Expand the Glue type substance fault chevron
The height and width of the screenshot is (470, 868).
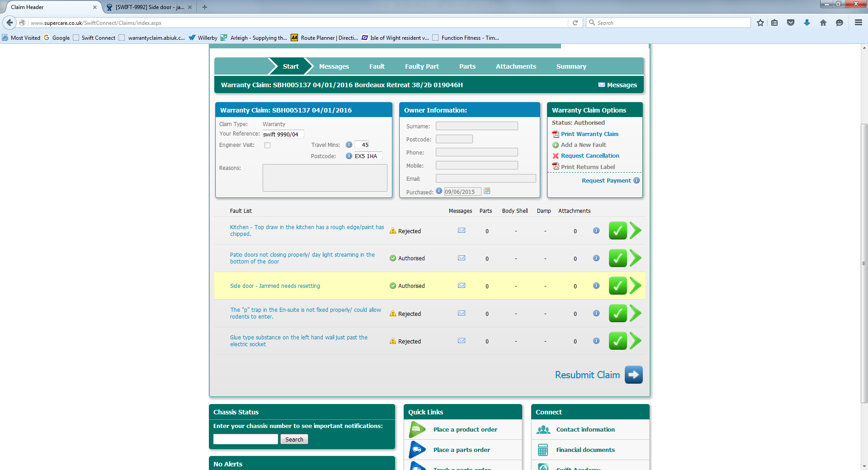[636, 341]
